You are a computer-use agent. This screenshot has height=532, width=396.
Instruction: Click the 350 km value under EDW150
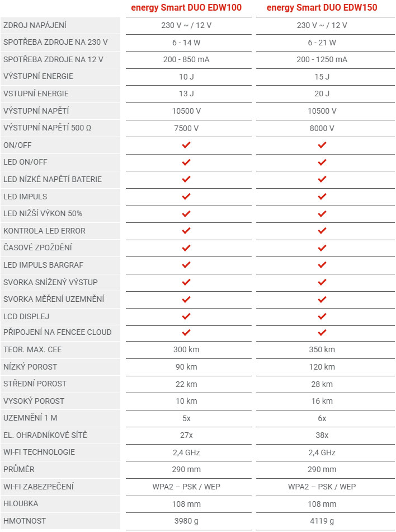click(x=322, y=349)
